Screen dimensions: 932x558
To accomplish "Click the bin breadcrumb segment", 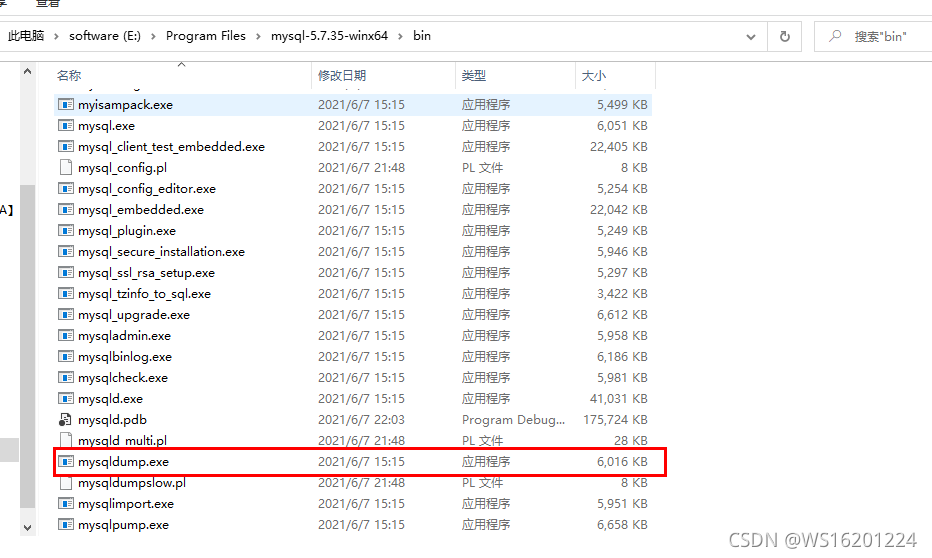I will click(x=422, y=36).
